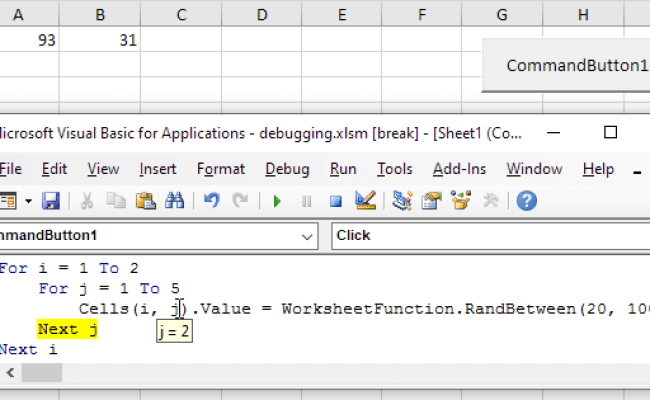Select column F header
The image size is (650, 400).
coord(422,15)
